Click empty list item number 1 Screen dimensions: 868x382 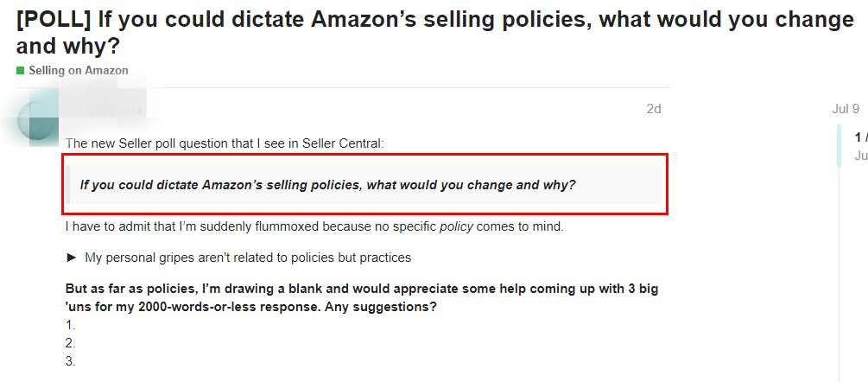[x=71, y=325]
